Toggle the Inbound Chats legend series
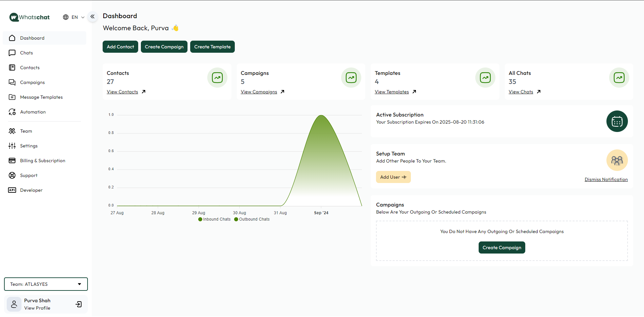This screenshot has width=644, height=317. pyautogui.click(x=214, y=219)
